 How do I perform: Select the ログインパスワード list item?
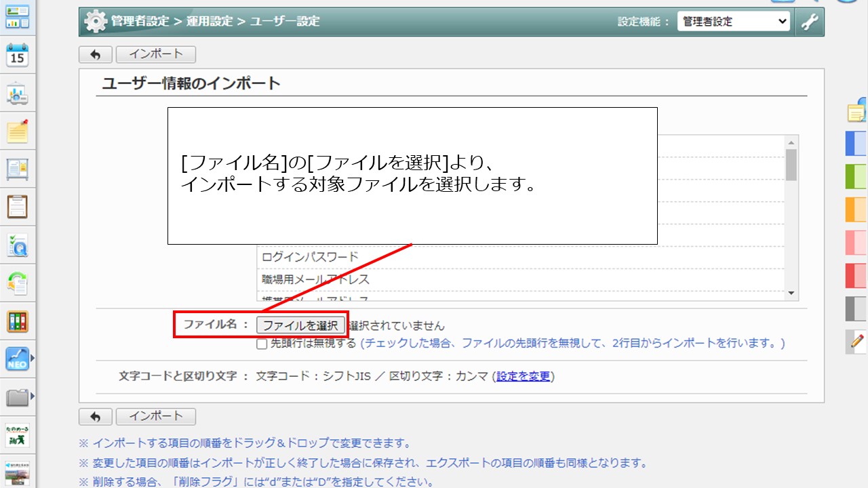click(310, 257)
